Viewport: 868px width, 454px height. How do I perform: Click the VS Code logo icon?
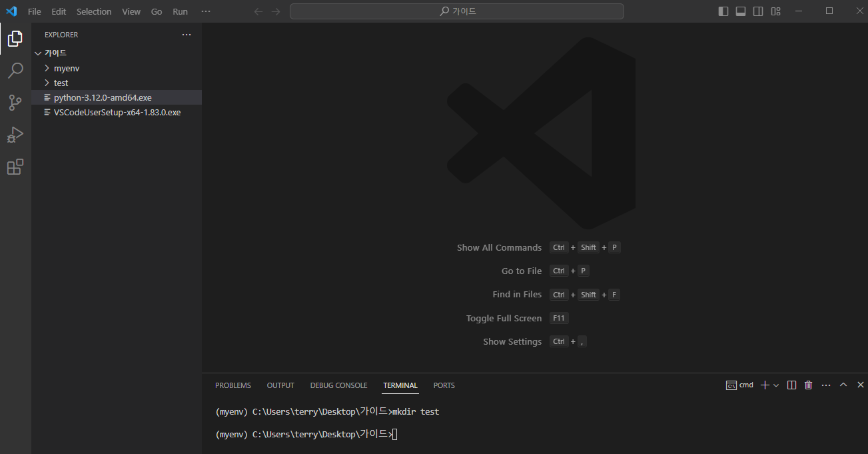pos(11,11)
